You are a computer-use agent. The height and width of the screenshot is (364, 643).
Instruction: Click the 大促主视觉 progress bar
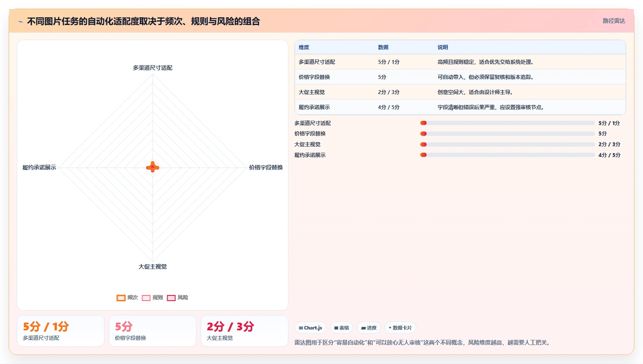tap(507, 144)
